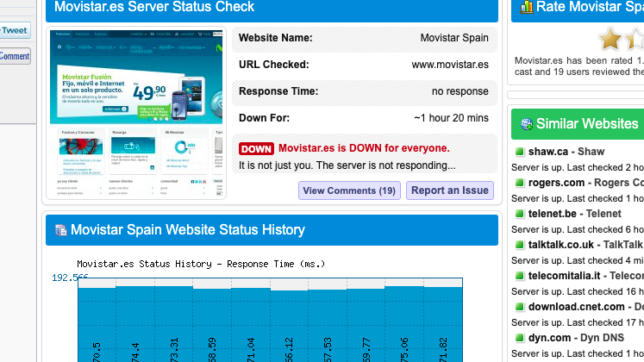Click 'Movistar Spain Website Status History' heading

pos(188,230)
